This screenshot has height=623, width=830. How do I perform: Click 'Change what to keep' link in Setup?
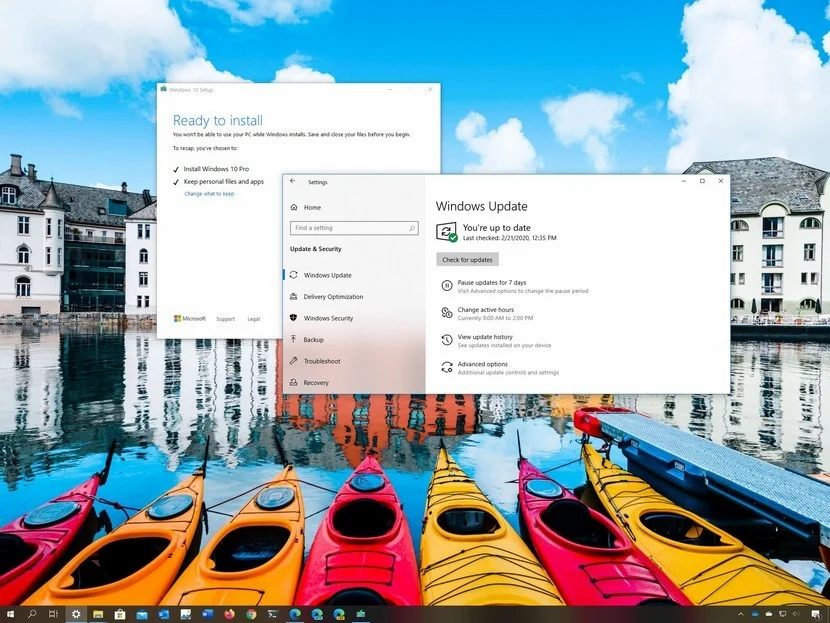point(209,194)
